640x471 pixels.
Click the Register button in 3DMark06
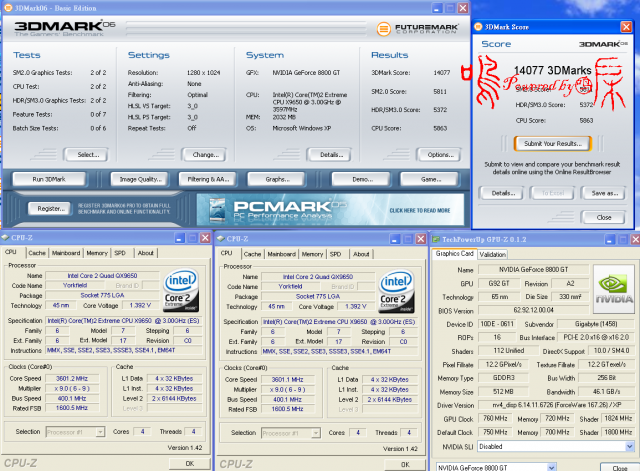point(51,209)
